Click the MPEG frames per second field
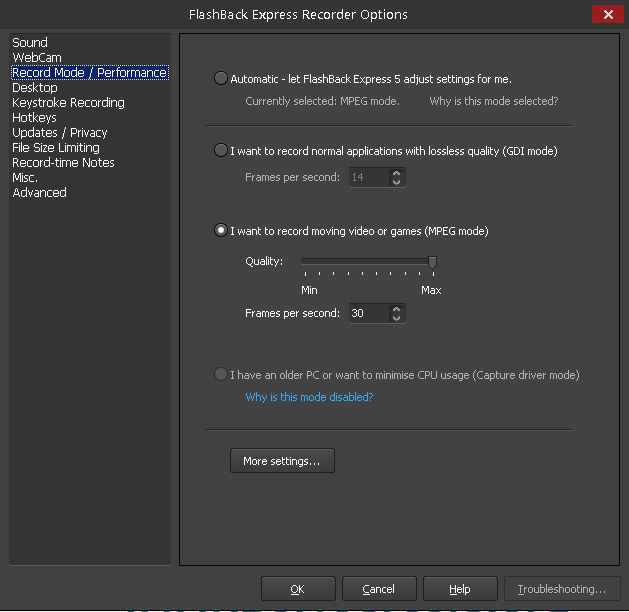Screen dimensions: 629x612 tap(369, 313)
